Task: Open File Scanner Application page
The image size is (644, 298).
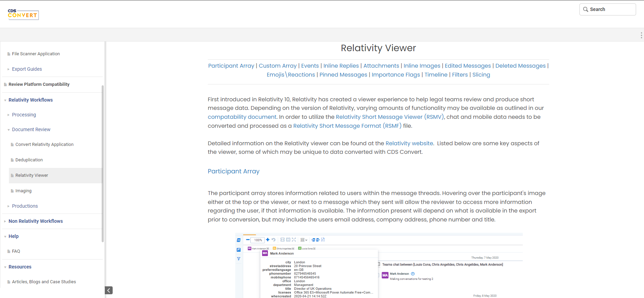Action: (36, 54)
